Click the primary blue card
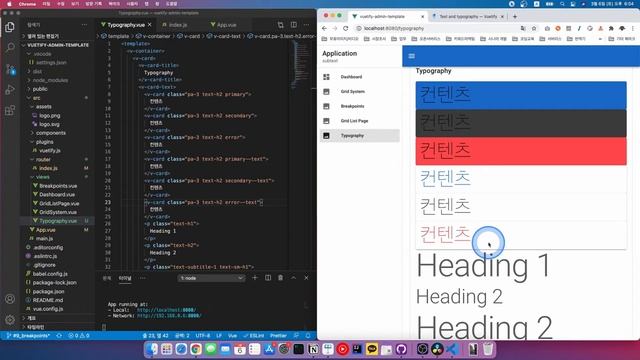The image size is (640, 360). point(521,96)
